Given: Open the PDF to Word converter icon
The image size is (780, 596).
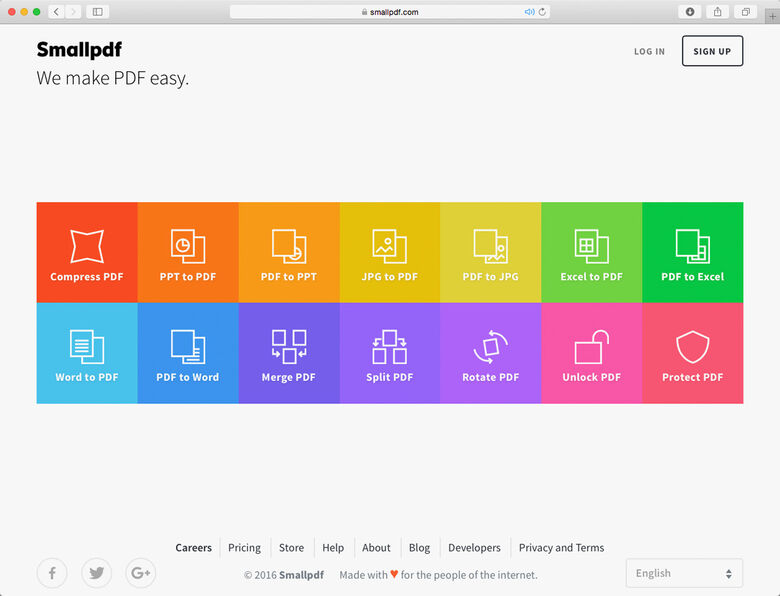Looking at the screenshot, I should (x=188, y=346).
